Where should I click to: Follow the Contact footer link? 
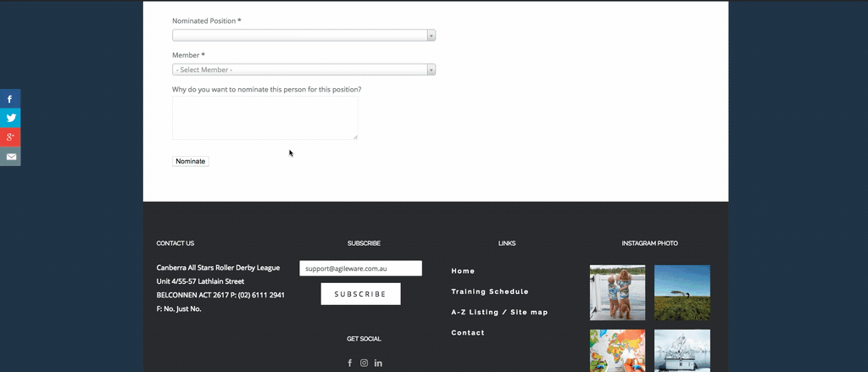[x=468, y=333]
